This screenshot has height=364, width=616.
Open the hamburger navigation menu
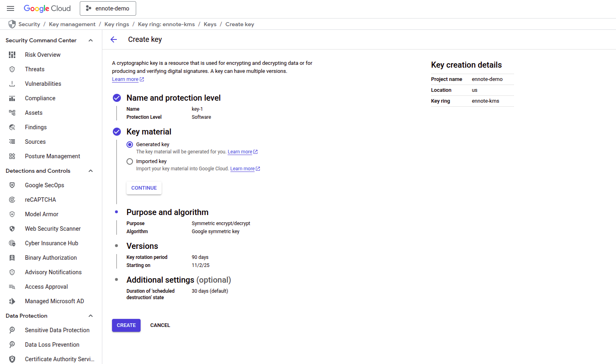(x=10, y=8)
